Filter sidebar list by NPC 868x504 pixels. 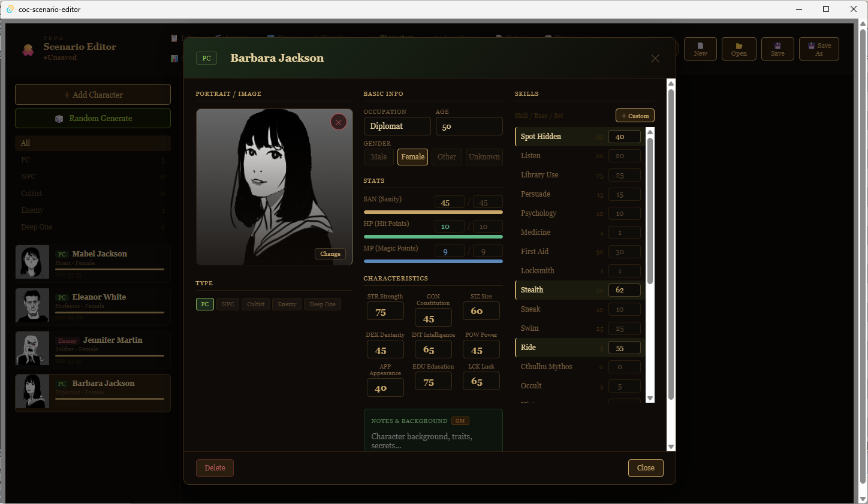tap(93, 177)
